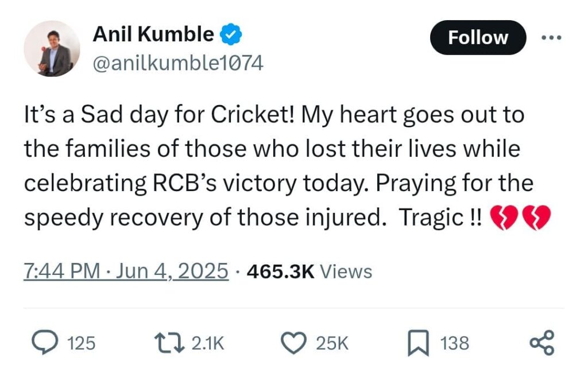
Task: Click the reply speech bubble icon
Action: point(45,342)
